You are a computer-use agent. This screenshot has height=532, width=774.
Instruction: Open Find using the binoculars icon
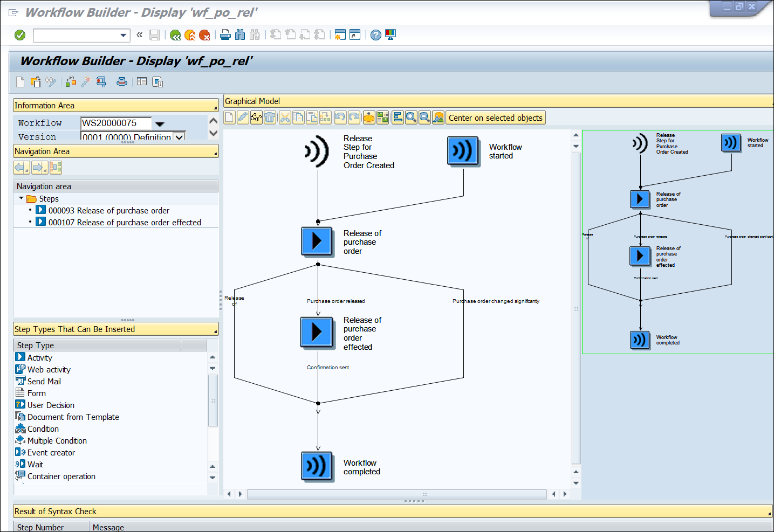pos(241,34)
